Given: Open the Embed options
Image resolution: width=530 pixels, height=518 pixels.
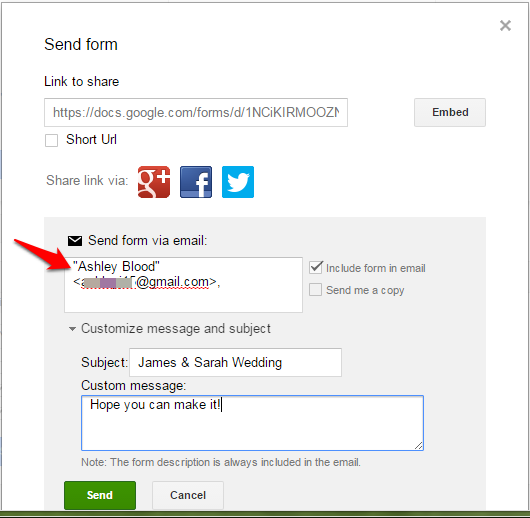Looking at the screenshot, I should 450,112.
